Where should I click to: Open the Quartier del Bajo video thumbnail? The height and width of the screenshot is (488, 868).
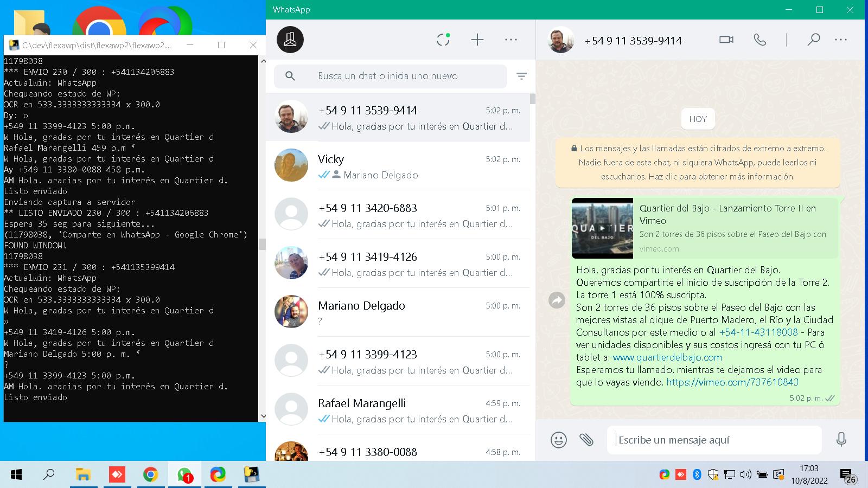coord(602,228)
